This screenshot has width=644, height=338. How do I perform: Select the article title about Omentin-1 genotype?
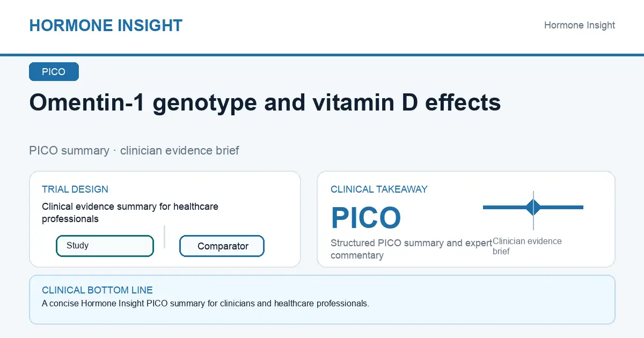(265, 102)
